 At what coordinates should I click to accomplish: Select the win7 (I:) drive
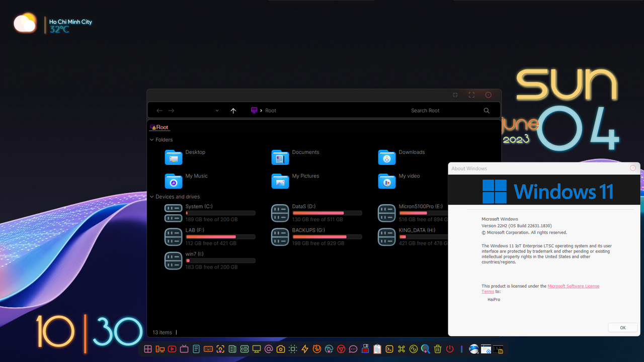click(x=210, y=260)
